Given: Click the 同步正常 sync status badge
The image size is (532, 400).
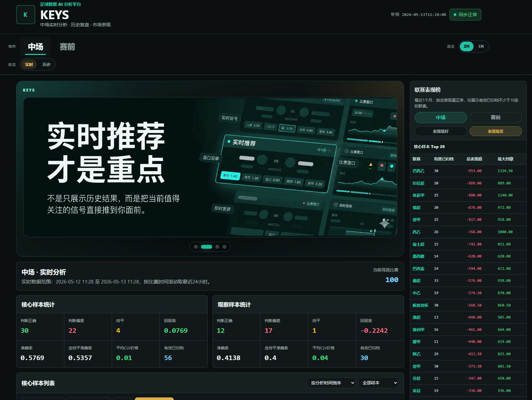Looking at the screenshot, I should (465, 15).
